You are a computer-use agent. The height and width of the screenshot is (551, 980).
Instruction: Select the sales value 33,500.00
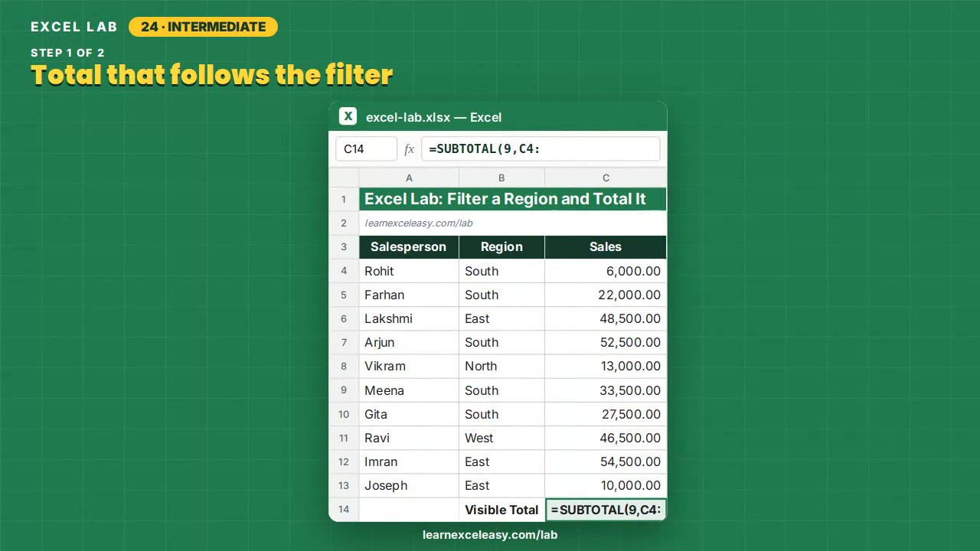click(606, 390)
